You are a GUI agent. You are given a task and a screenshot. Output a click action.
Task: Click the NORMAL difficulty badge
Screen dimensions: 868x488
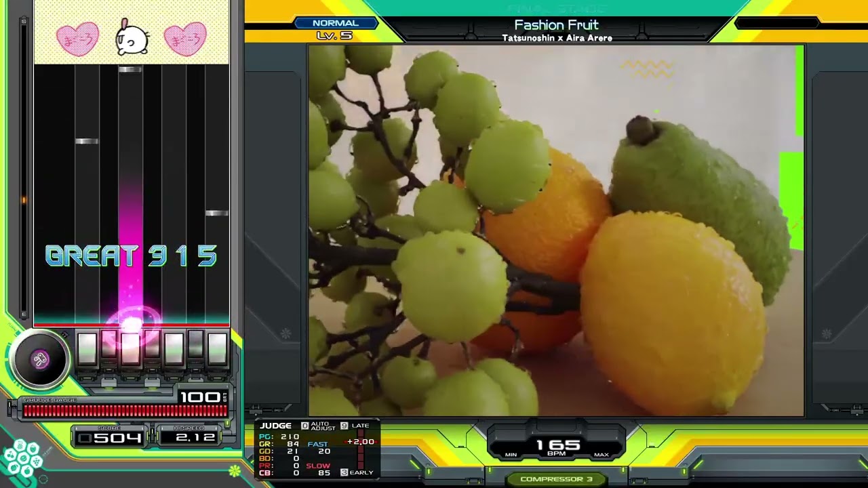336,23
